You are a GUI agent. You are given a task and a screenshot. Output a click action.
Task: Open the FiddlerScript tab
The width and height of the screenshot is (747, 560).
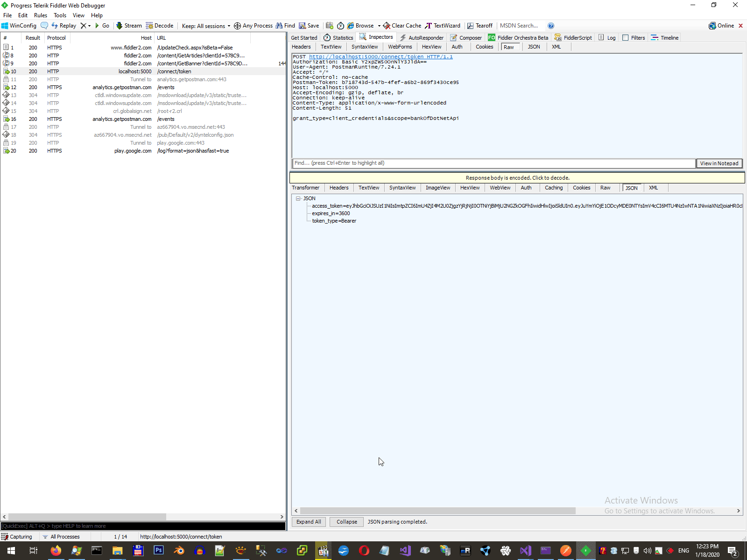573,38
